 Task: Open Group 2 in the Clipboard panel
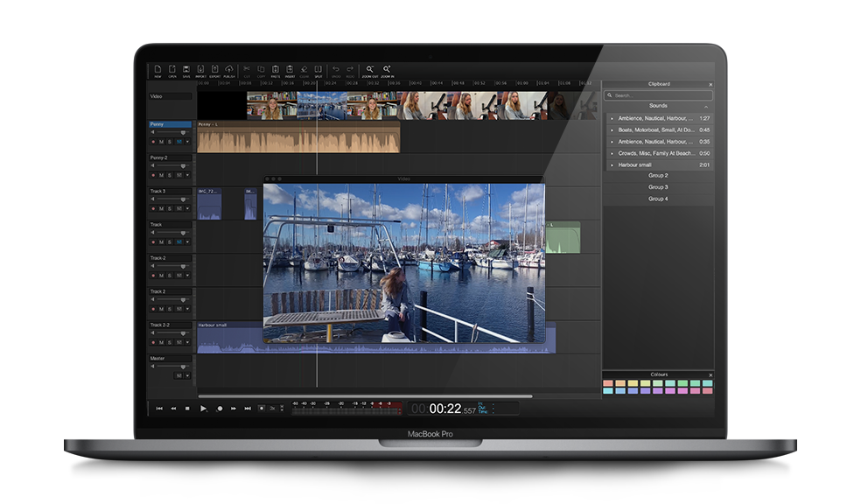(x=658, y=176)
